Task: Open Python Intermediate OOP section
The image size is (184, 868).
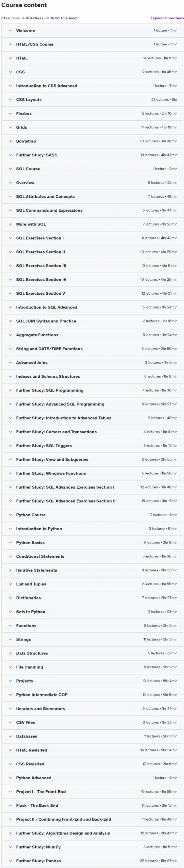Action: click(x=93, y=695)
